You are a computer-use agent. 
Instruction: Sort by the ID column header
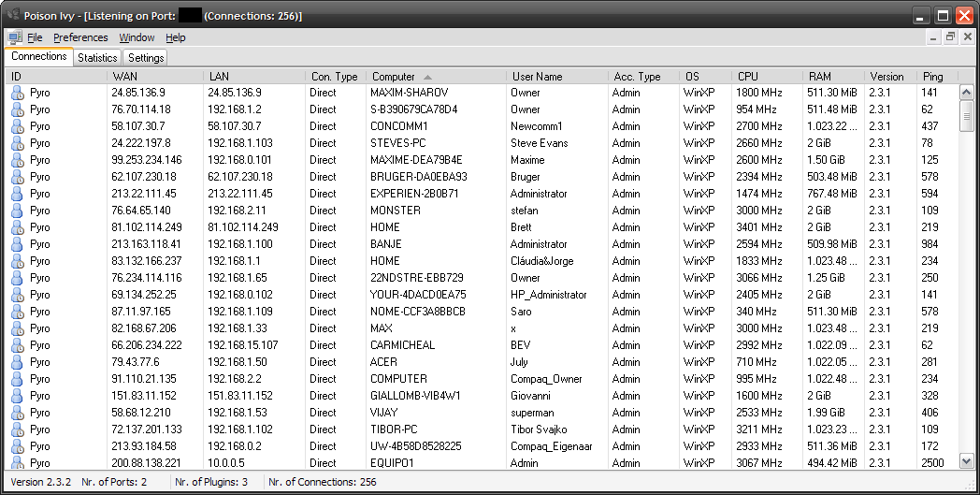[x=56, y=77]
